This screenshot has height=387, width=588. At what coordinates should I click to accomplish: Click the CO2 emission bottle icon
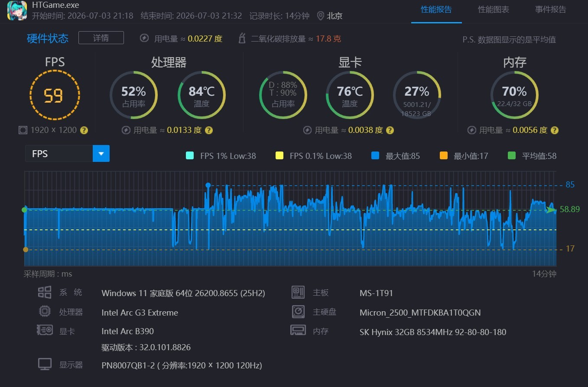(x=242, y=39)
